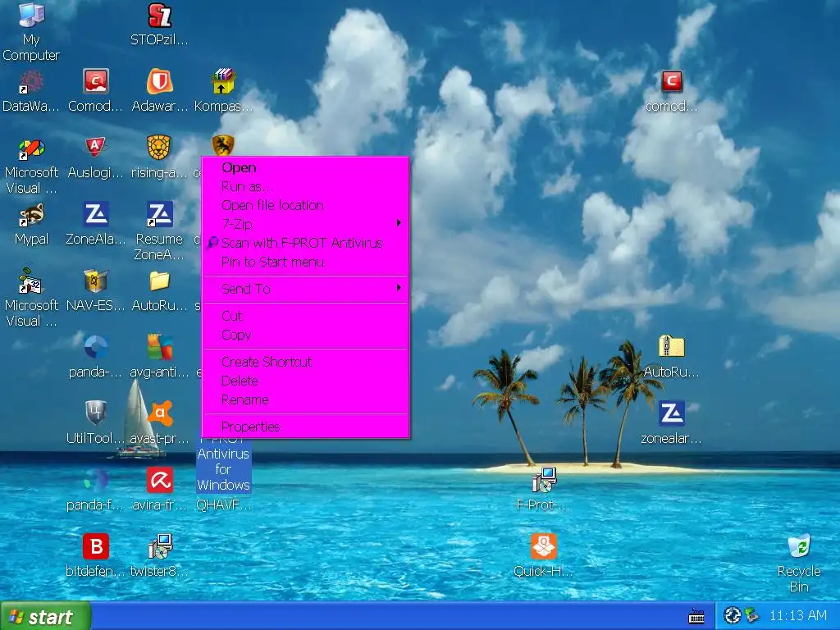
Task: Expand the 7-Zip submenu
Action: pyautogui.click(x=305, y=224)
